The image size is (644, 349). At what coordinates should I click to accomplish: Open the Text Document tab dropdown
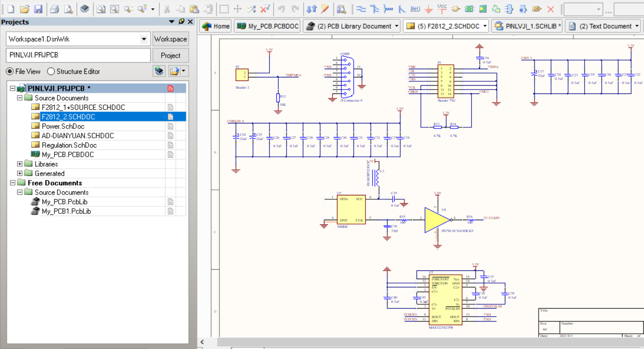point(637,26)
